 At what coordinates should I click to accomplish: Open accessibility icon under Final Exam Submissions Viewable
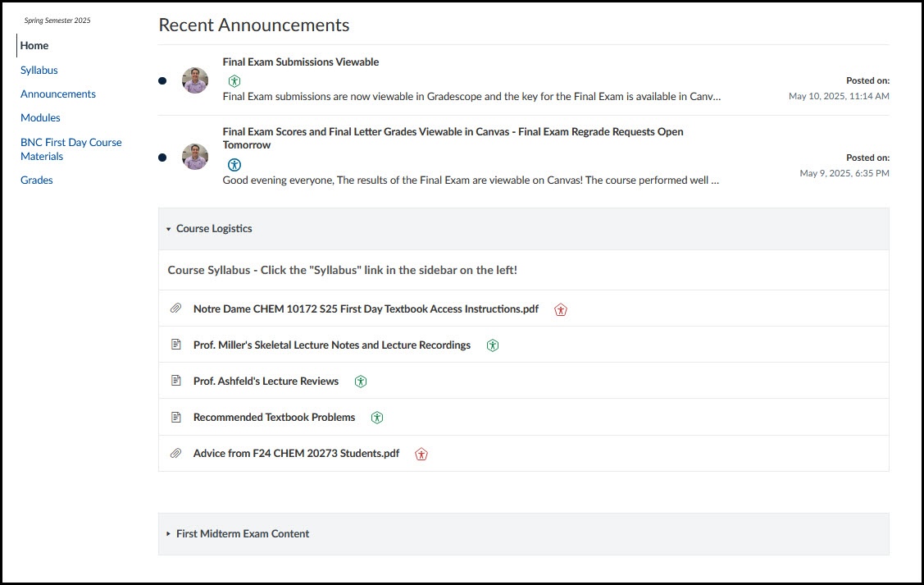(234, 80)
